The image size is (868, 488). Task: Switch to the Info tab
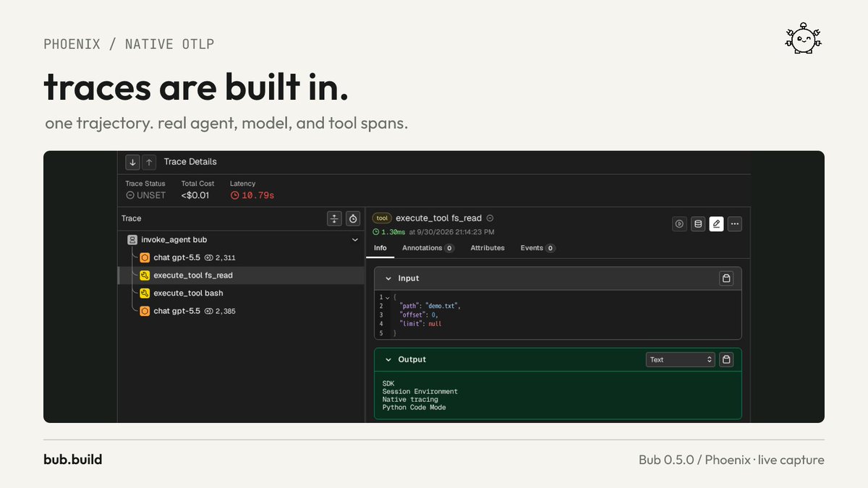tap(380, 248)
